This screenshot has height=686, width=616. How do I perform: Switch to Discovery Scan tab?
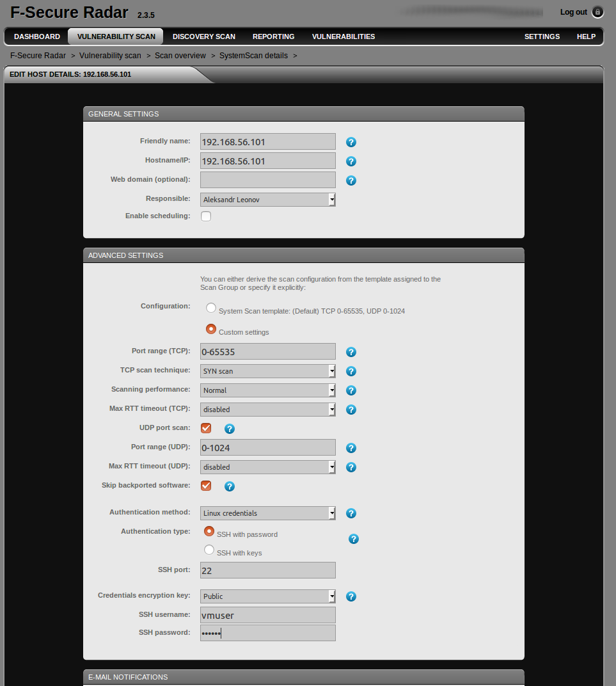tap(203, 36)
